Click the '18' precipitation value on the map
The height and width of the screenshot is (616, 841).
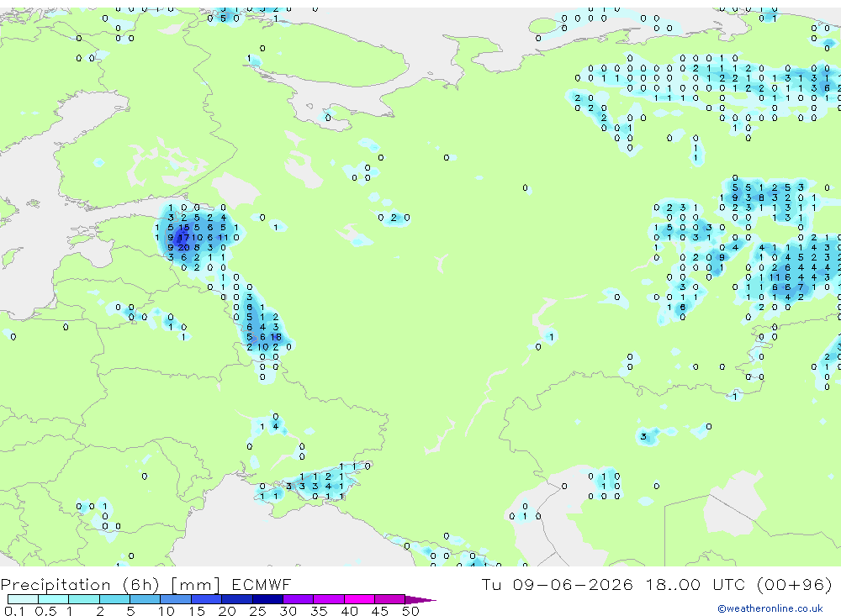(276, 337)
